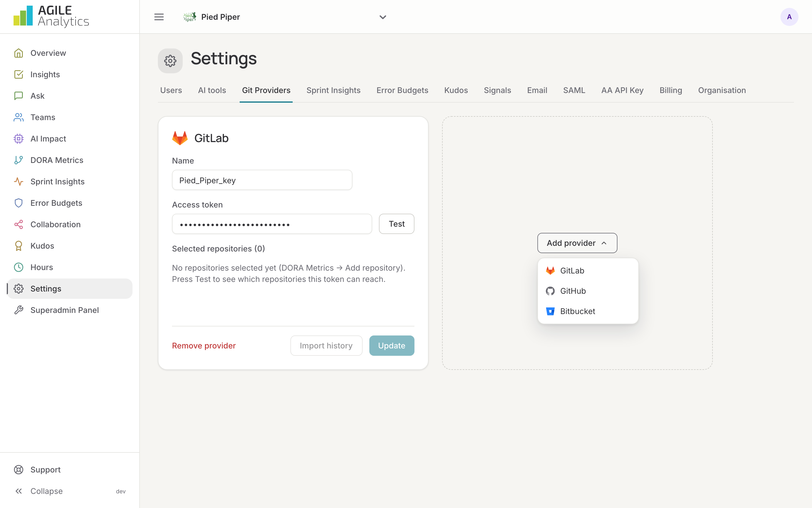Click the Git Providers tab
The width and height of the screenshot is (812, 508).
266,90
